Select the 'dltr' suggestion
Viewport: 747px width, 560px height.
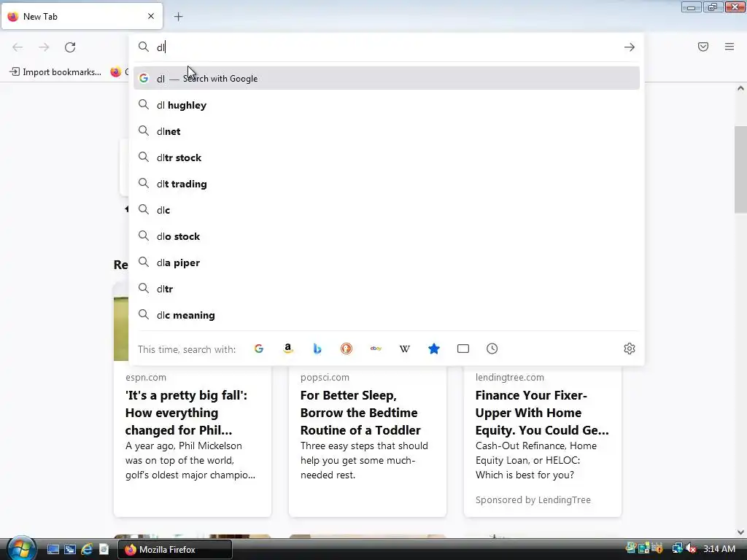click(387, 289)
